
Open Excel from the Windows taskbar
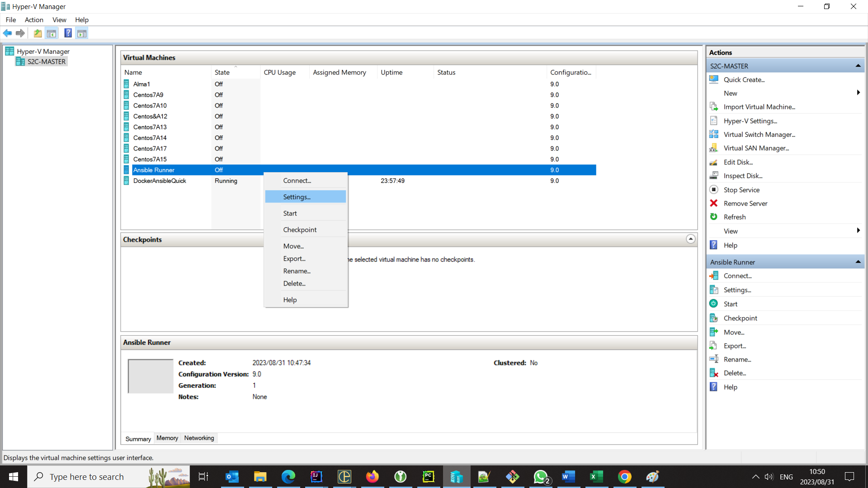(x=596, y=477)
